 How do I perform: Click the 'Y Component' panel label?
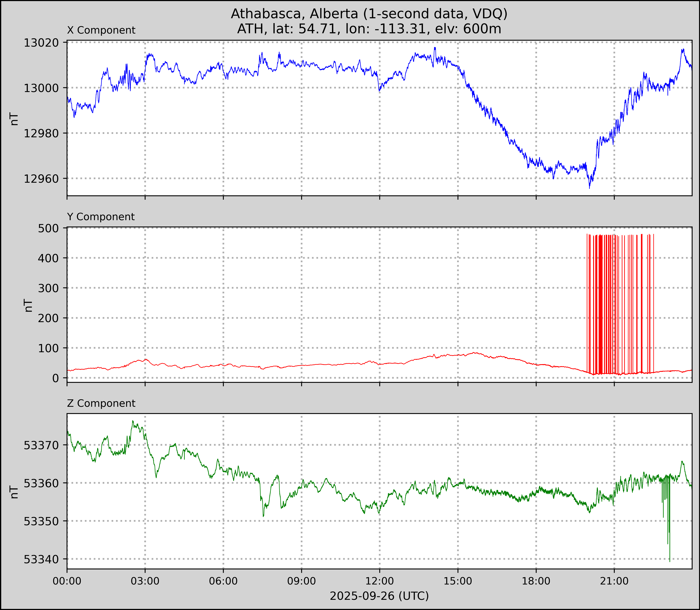click(x=101, y=217)
